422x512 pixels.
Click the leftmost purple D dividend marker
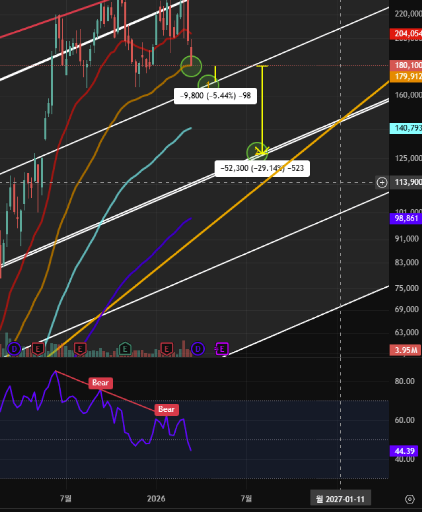14,349
